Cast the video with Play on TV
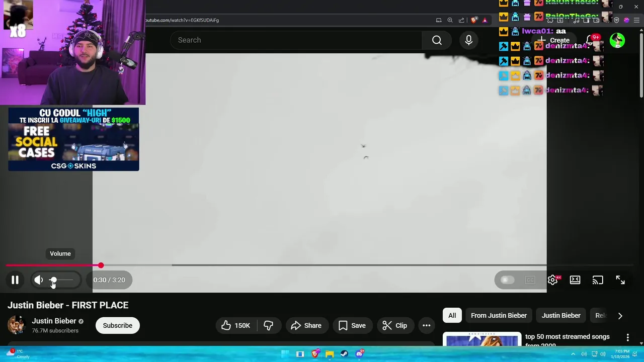Viewport: 644px width, 362px height. point(598,280)
